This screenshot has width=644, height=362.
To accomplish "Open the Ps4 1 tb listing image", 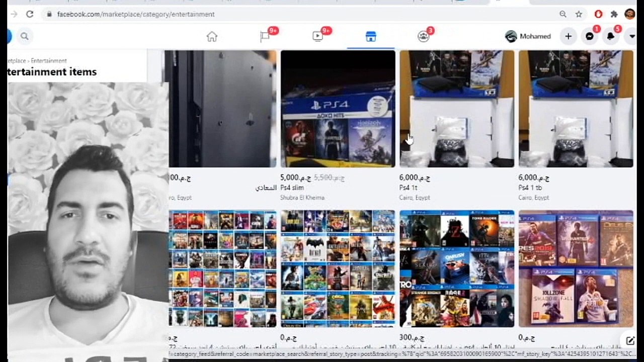I will tap(576, 109).
